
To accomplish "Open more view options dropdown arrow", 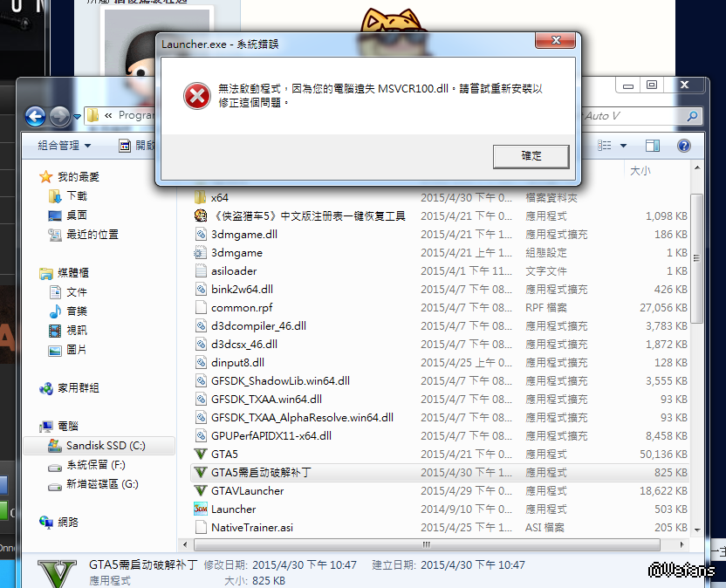I will tap(623, 146).
